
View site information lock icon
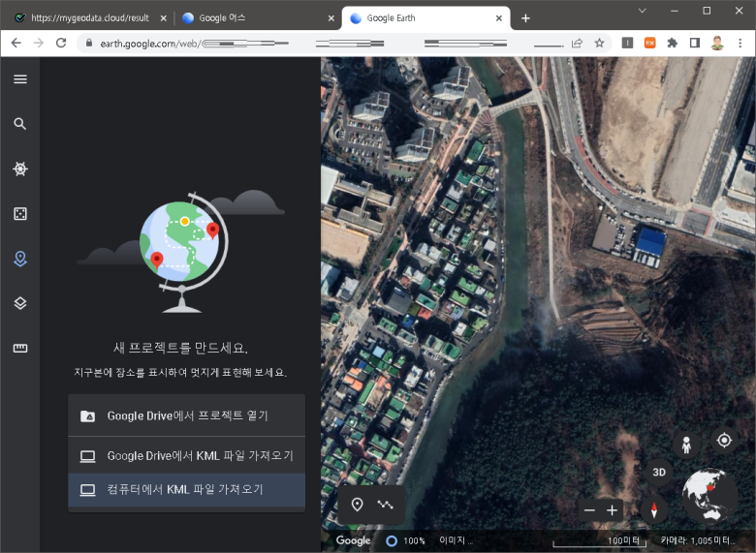click(x=89, y=43)
